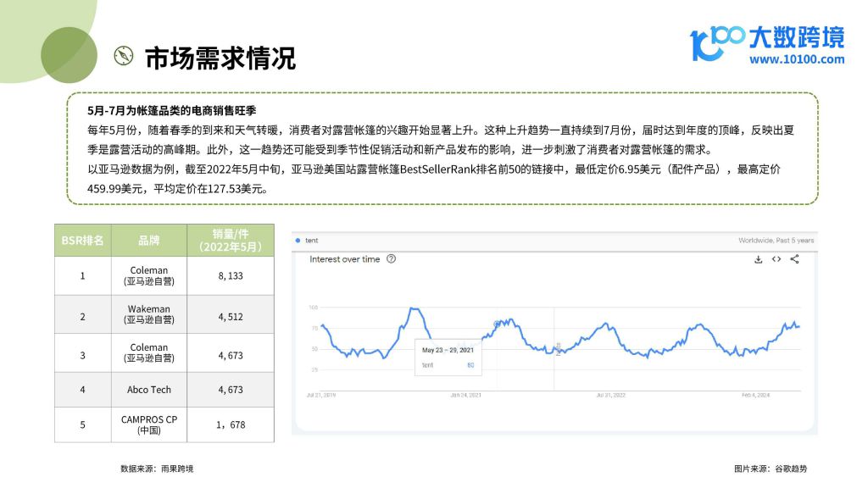Click the 4,673 value in the Abco Tech row
This screenshot has height=488, width=868.
click(x=231, y=390)
